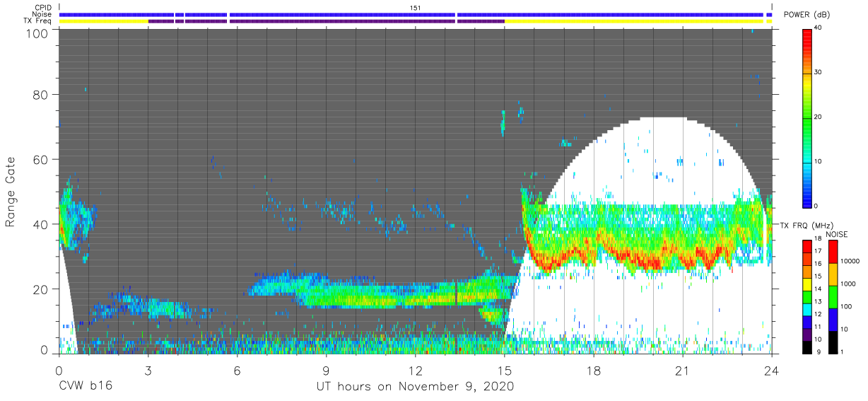Viewport: 868px width, 401px height.
Task: Click the 15 label on the TX FRQ scale
Action: click(818, 277)
